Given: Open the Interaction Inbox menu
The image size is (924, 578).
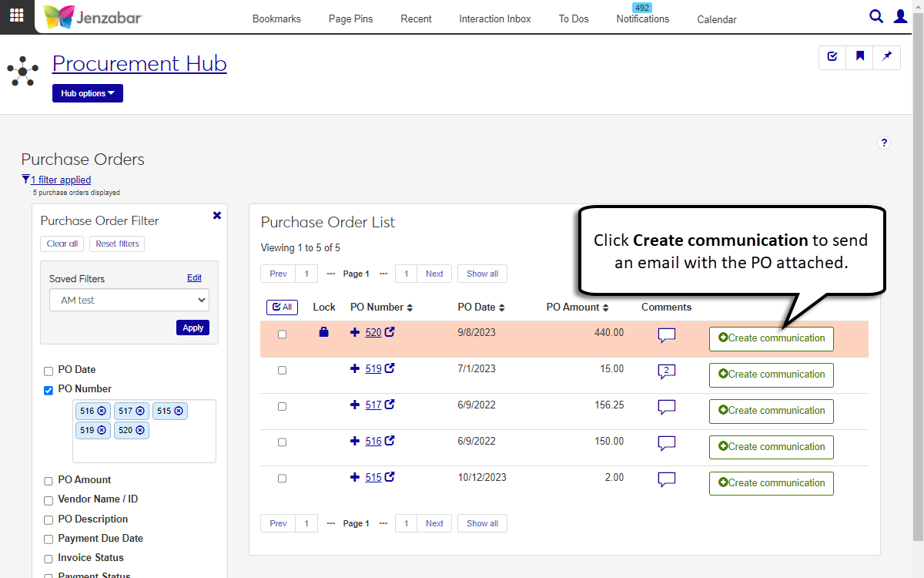Looking at the screenshot, I should click(x=495, y=19).
